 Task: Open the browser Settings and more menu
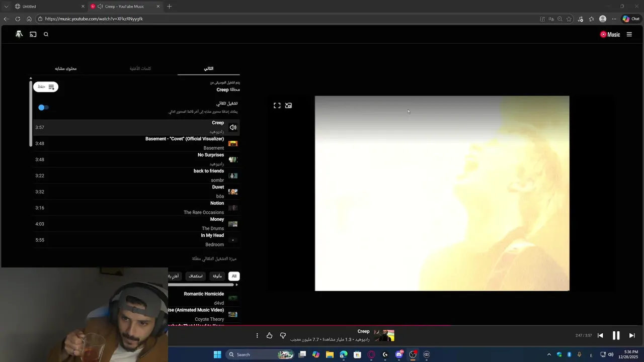[x=614, y=19]
